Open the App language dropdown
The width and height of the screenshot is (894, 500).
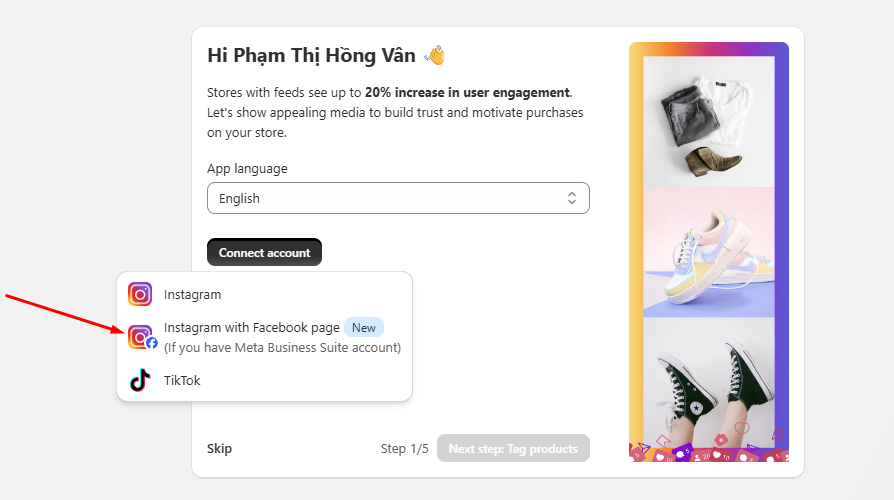click(x=398, y=198)
